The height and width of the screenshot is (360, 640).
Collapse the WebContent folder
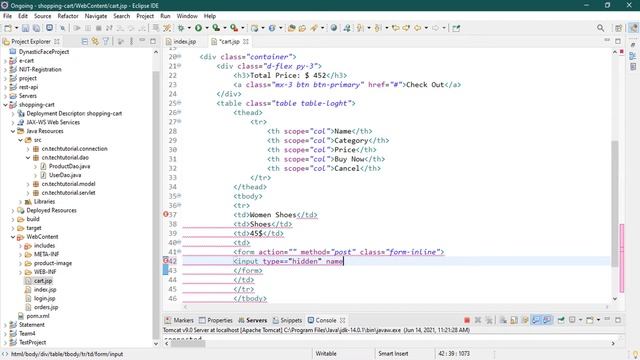[13, 237]
